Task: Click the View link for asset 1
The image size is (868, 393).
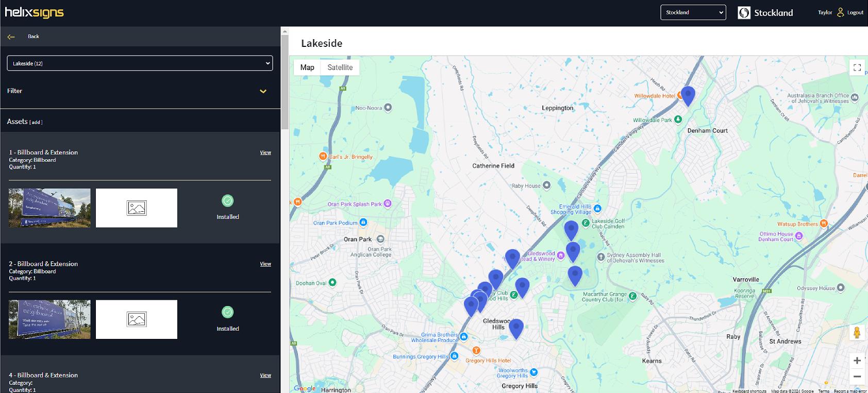Action: point(265,152)
